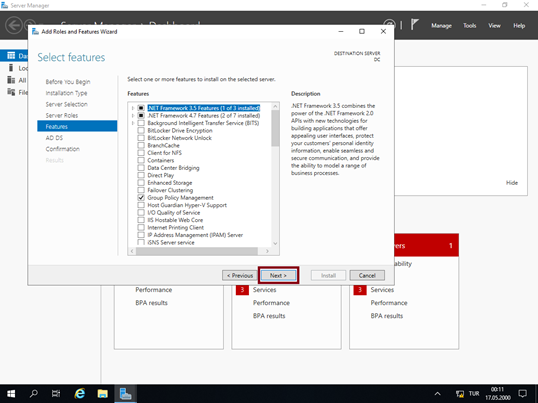Check Enhanced Storage feature

[x=141, y=183]
